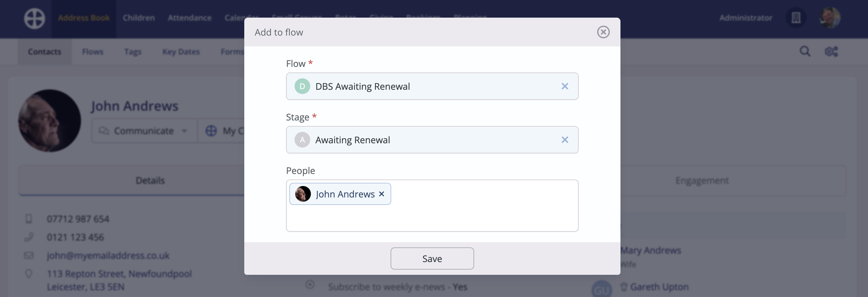868x297 pixels.
Task: Click the email envelope icon beside john@myemailaddress.co.uk
Action: coord(29,255)
